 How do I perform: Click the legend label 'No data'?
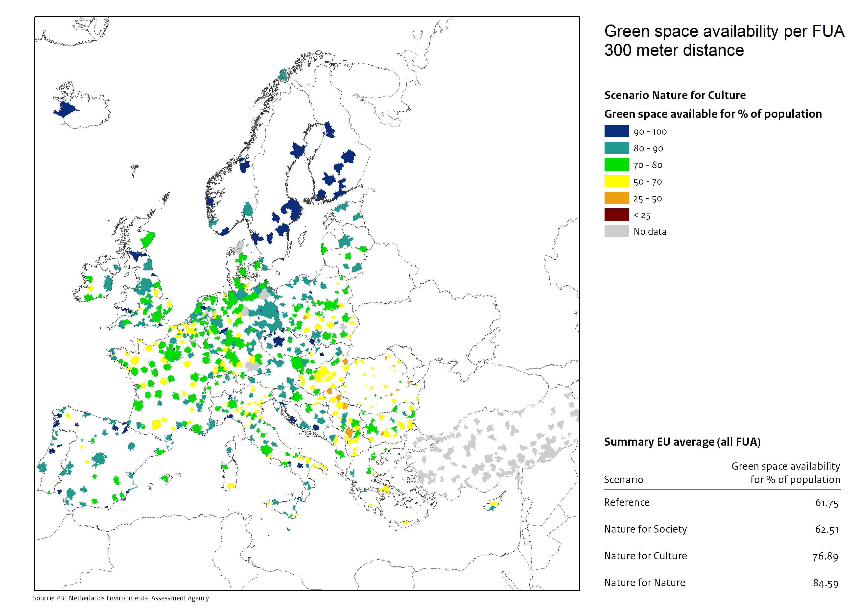[650, 232]
